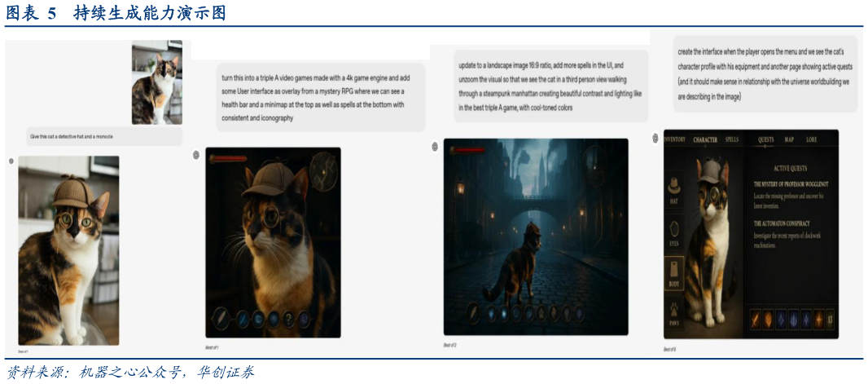This screenshot has width=868, height=384.
Task: Open the INVENTORY tab
Action: coord(674,139)
